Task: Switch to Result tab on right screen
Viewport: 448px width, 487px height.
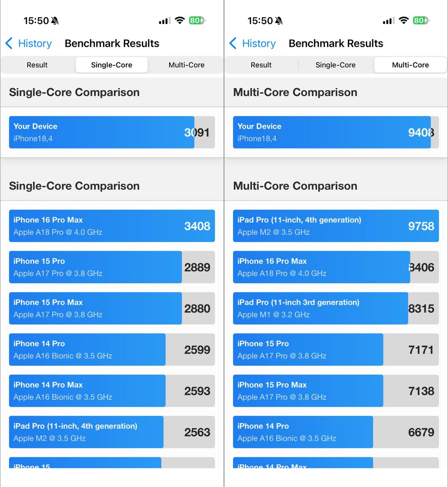Action: click(261, 65)
